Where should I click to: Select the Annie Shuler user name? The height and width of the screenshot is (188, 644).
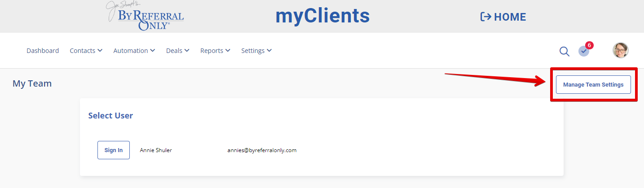click(x=156, y=150)
